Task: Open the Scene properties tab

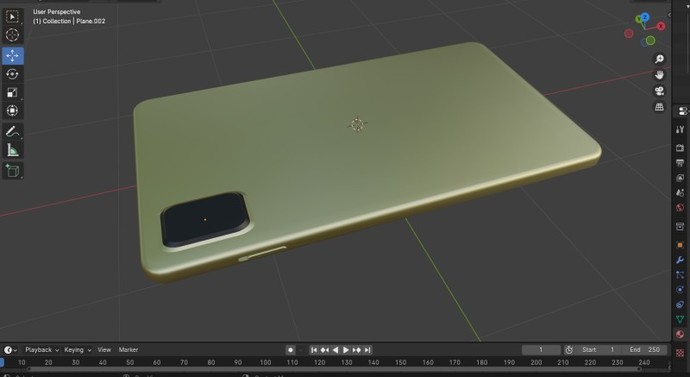Action: pos(680,193)
